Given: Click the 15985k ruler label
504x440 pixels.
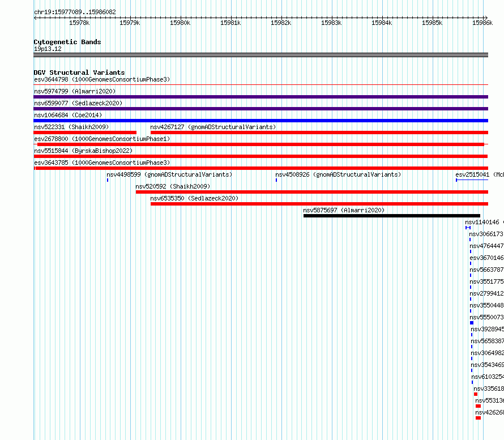Looking at the screenshot, I should point(432,23).
